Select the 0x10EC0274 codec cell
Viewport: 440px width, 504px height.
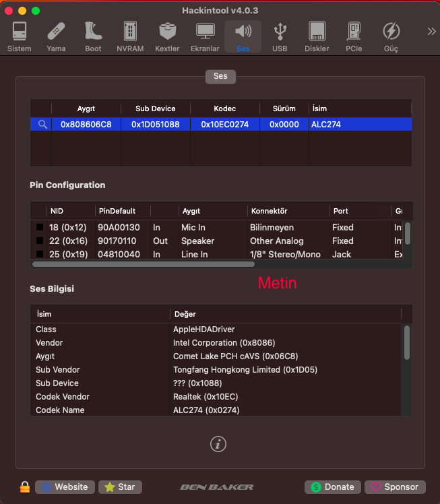coord(225,125)
